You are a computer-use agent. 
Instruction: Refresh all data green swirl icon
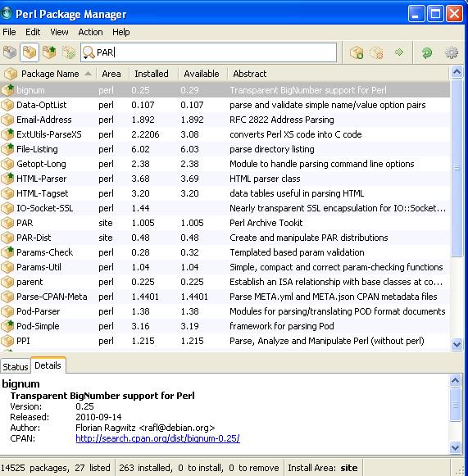tap(427, 52)
